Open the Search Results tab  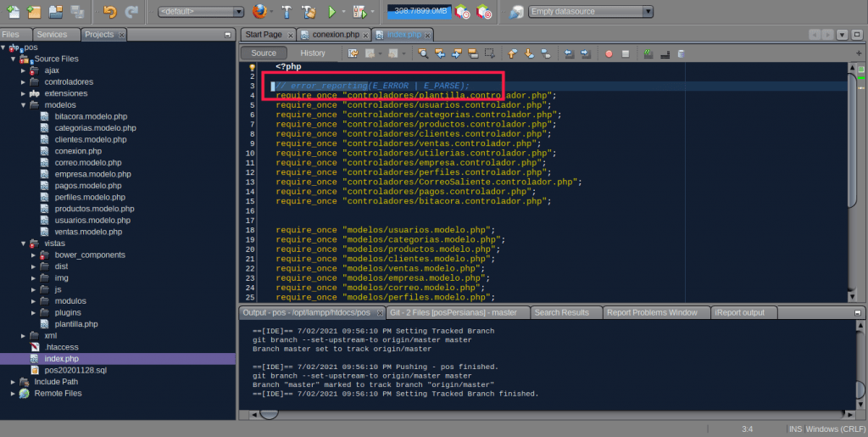561,312
